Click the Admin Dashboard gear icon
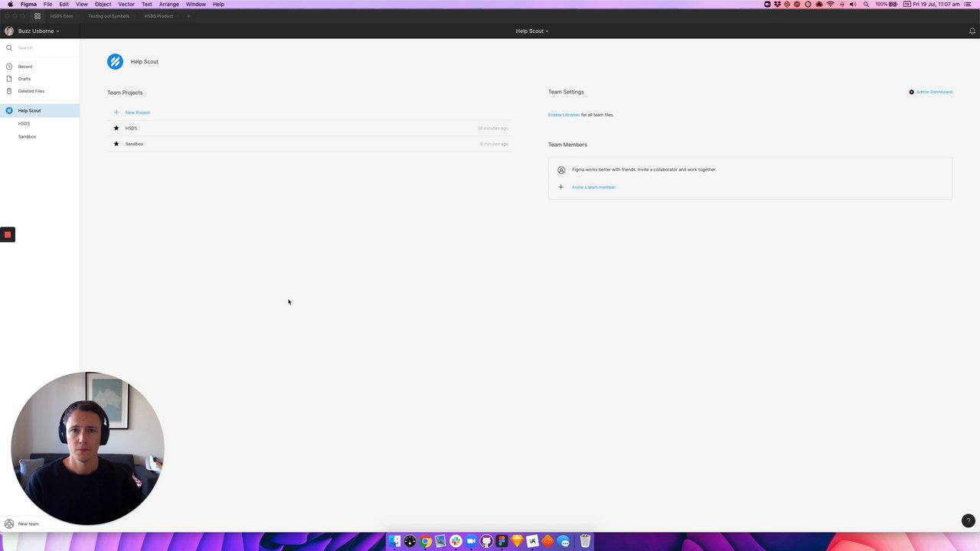This screenshot has height=551, width=980. [x=911, y=92]
